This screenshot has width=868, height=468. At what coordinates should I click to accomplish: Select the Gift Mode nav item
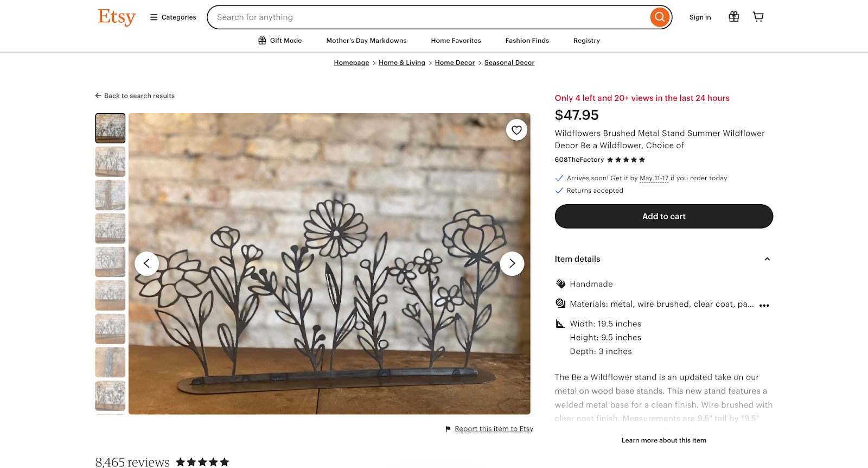click(279, 40)
